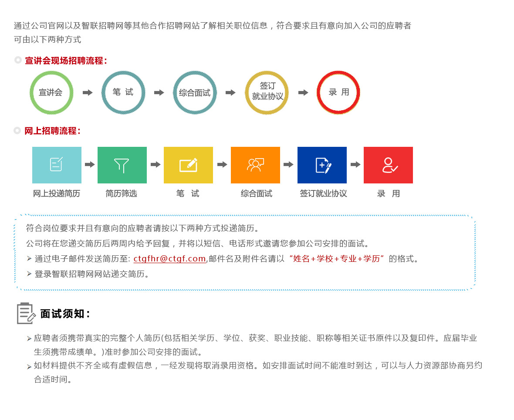The width and height of the screenshot is (514, 420).
Task: Click the 面试须知 clipboard pencil icon
Action: click(x=26, y=313)
